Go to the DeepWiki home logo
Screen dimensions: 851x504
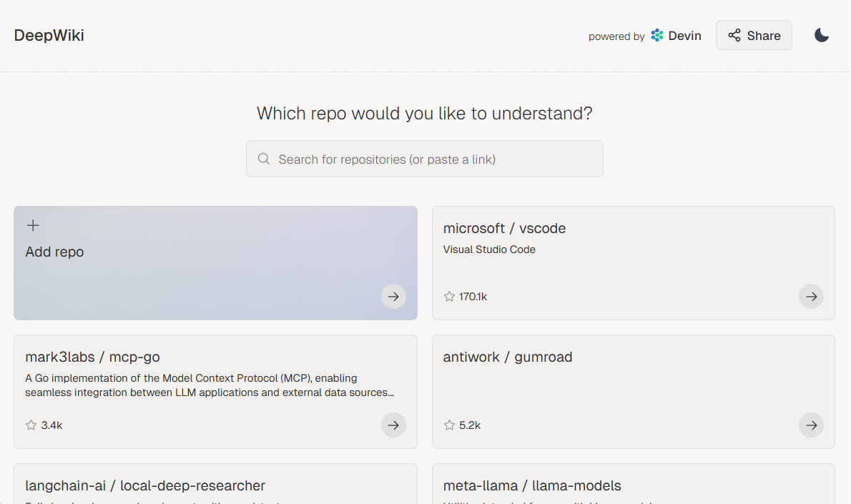49,35
